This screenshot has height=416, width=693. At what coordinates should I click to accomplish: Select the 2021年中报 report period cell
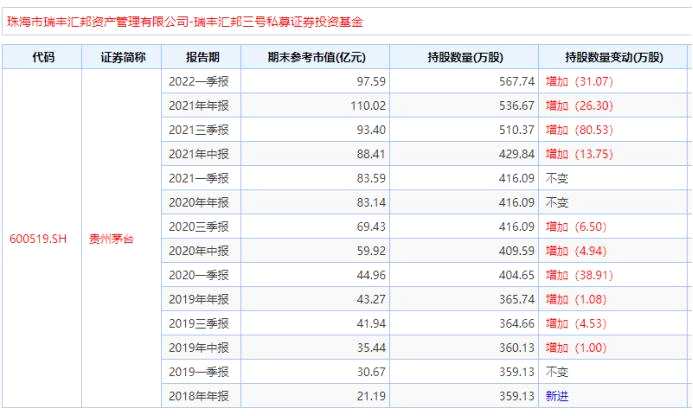tap(202, 154)
